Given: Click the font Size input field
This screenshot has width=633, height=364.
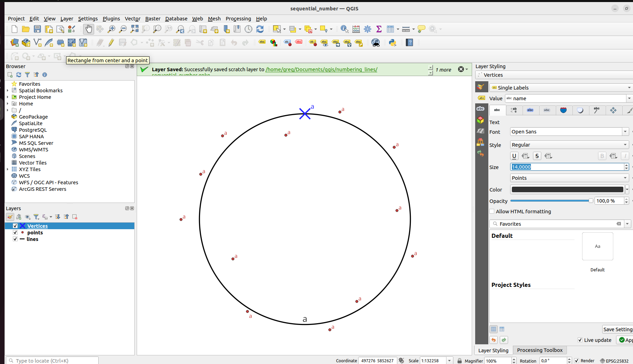Looking at the screenshot, I should tap(567, 167).
